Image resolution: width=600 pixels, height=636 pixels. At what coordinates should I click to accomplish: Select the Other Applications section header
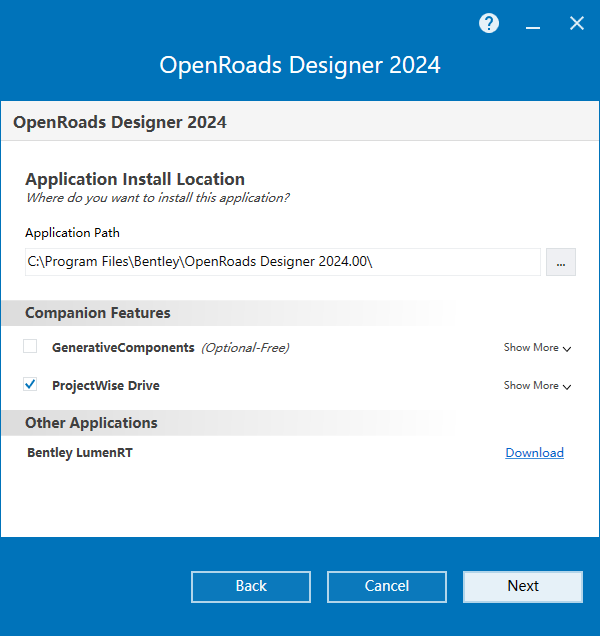point(91,423)
